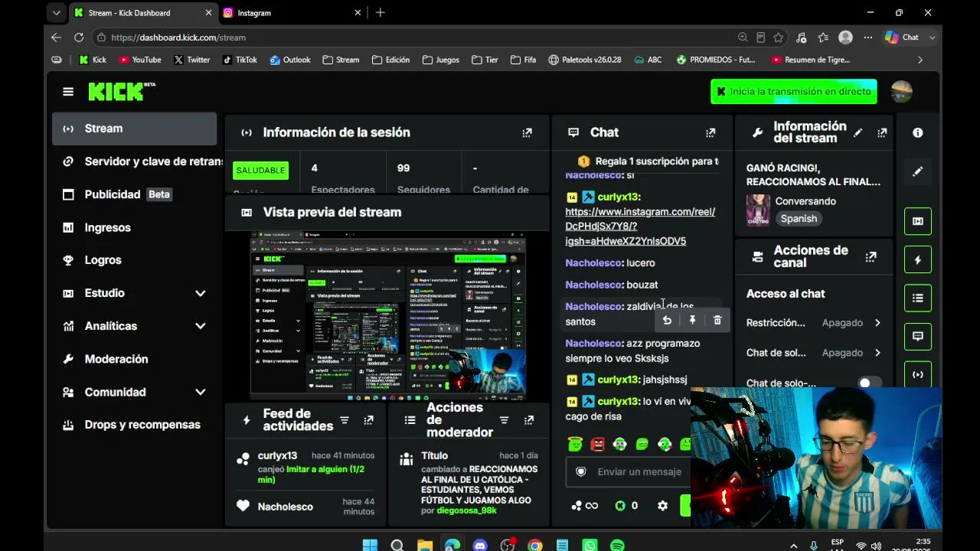Favorite this page with the star icon
Viewport: 980px width, 551px height.
(x=779, y=37)
